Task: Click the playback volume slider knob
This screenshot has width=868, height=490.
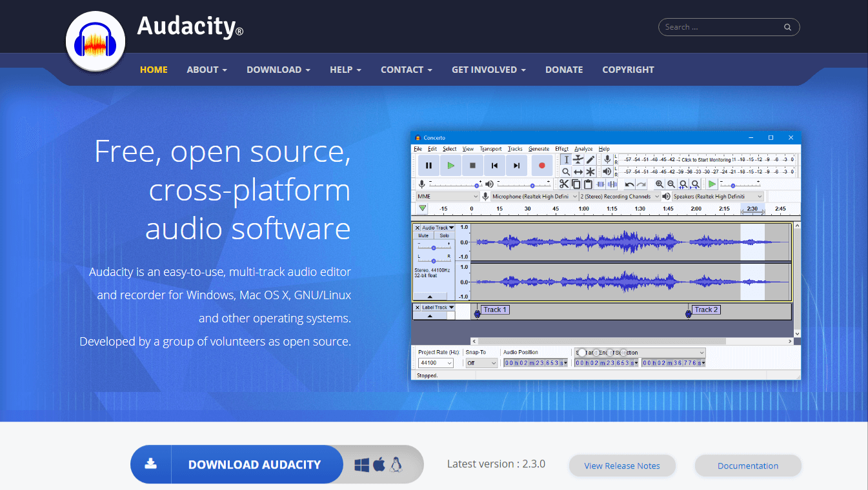Action: pyautogui.click(x=532, y=186)
